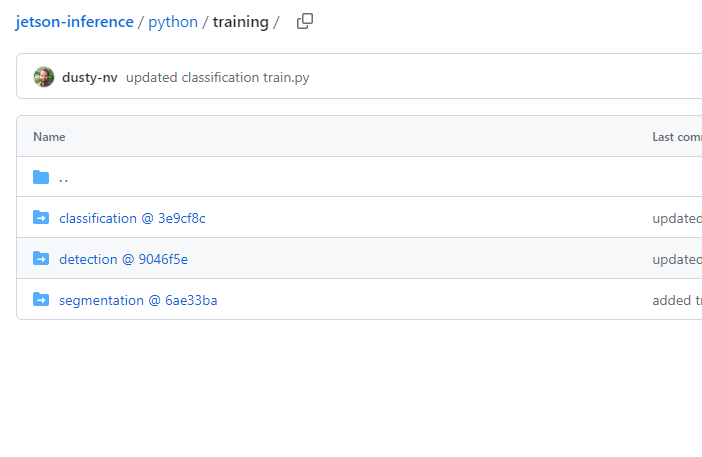Viewport: 702px width, 457px height.
Task: Click the detection submodule folder icon
Action: 41,259
